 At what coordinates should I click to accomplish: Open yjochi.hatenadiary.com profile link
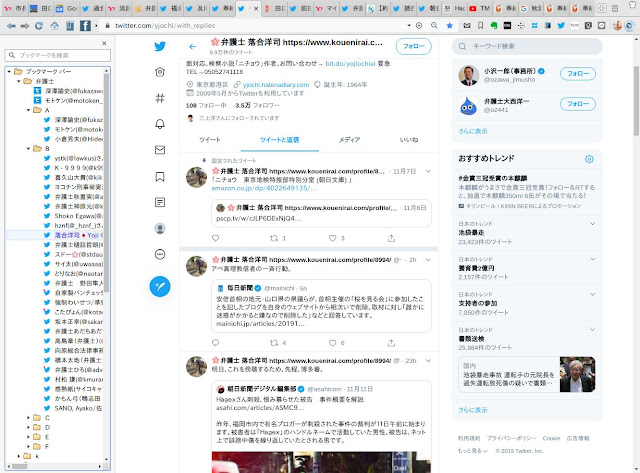click(x=276, y=85)
